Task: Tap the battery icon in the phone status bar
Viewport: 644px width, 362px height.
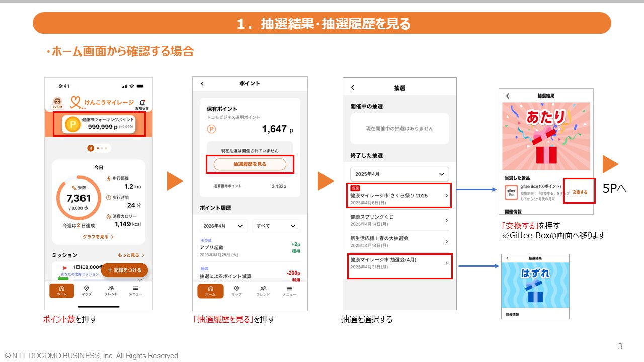Action: click(x=140, y=86)
